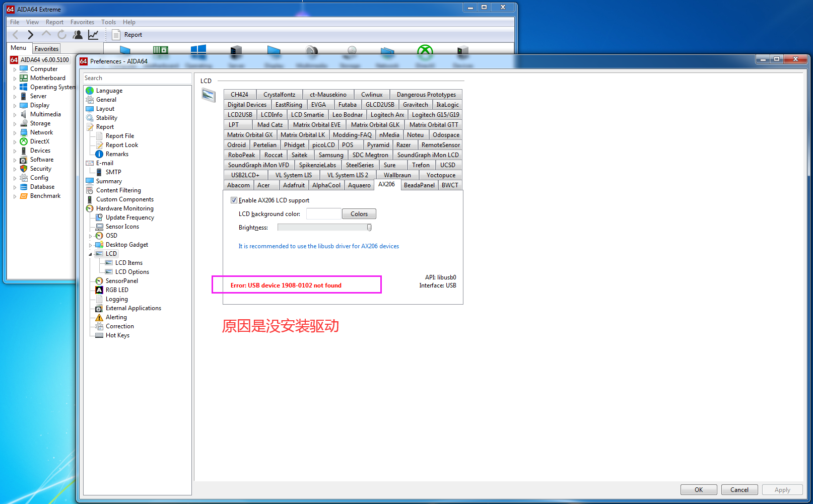813x504 pixels.
Task: Click the preferences Search field
Action: pyautogui.click(x=137, y=78)
